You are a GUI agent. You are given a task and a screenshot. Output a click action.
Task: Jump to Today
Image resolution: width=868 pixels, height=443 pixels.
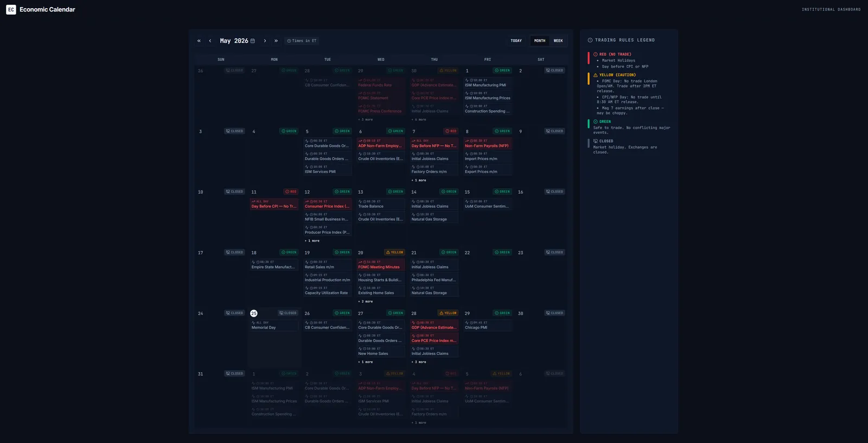click(516, 41)
